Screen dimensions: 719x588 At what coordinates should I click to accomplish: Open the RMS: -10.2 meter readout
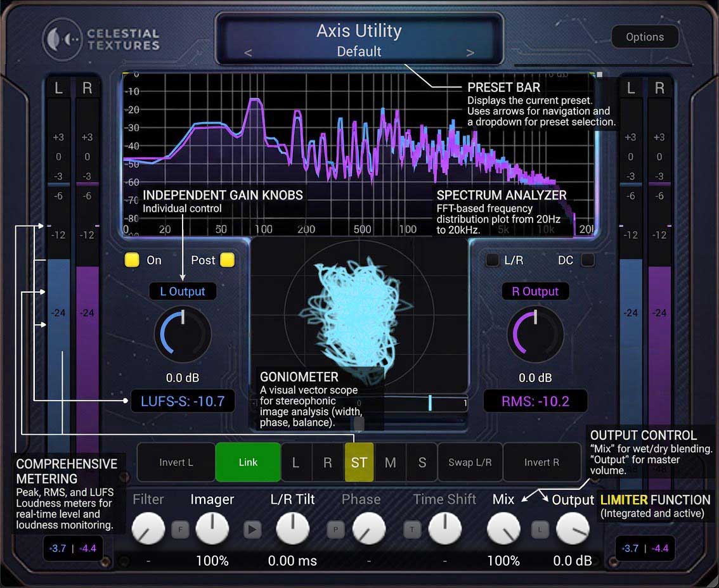click(535, 401)
